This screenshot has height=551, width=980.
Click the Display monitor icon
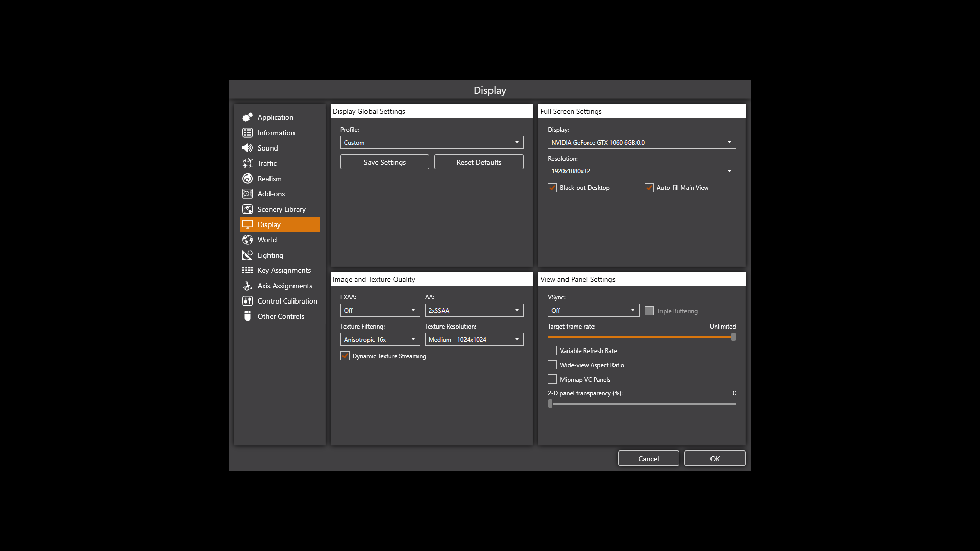pyautogui.click(x=248, y=224)
